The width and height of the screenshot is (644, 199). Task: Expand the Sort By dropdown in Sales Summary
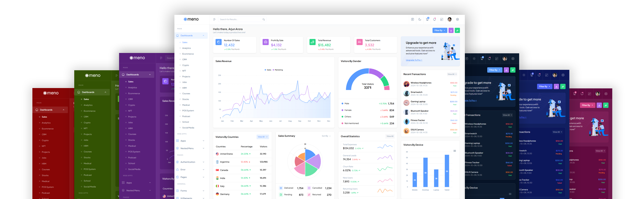326,136
